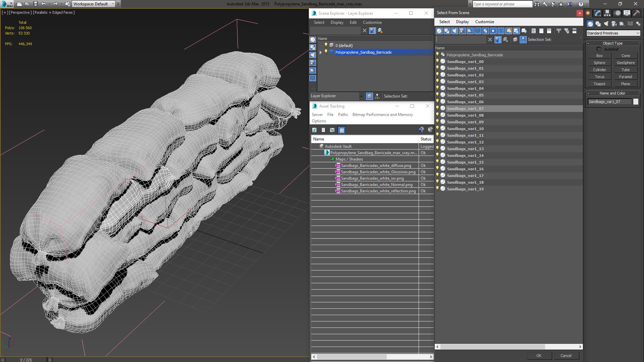Open Paths menu in Asset Tracking
Image resolution: width=644 pixels, height=362 pixels.
343,115
